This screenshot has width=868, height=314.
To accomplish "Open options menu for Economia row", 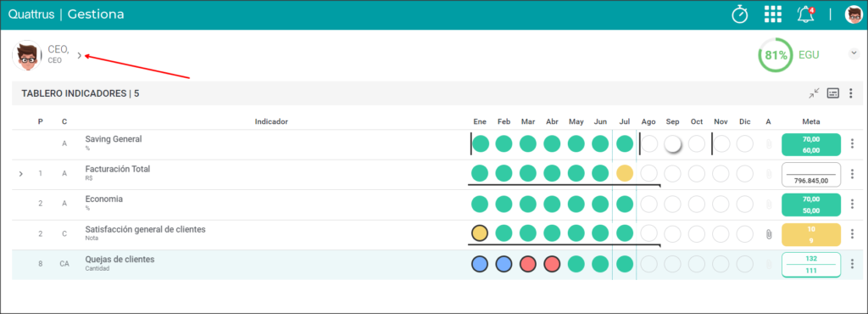I will tap(852, 204).
